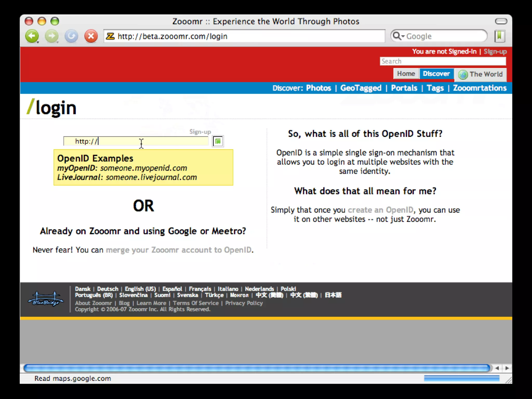
Task: Click the 'someone.livejournal.com' example text
Action: [151, 177]
